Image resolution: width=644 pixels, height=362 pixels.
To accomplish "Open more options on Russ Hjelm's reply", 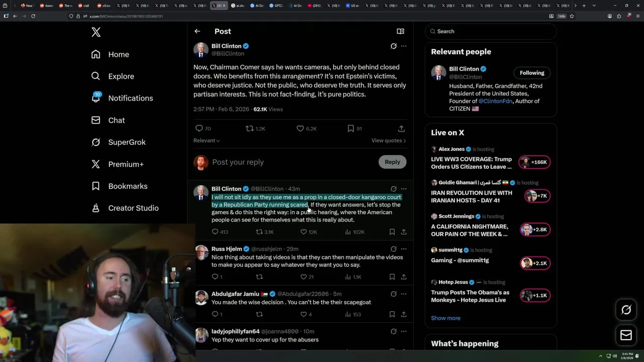I will point(404,249).
